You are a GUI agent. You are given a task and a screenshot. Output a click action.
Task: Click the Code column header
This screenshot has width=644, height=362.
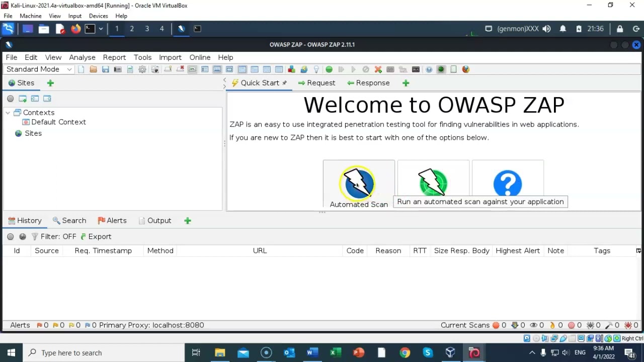coord(355,251)
